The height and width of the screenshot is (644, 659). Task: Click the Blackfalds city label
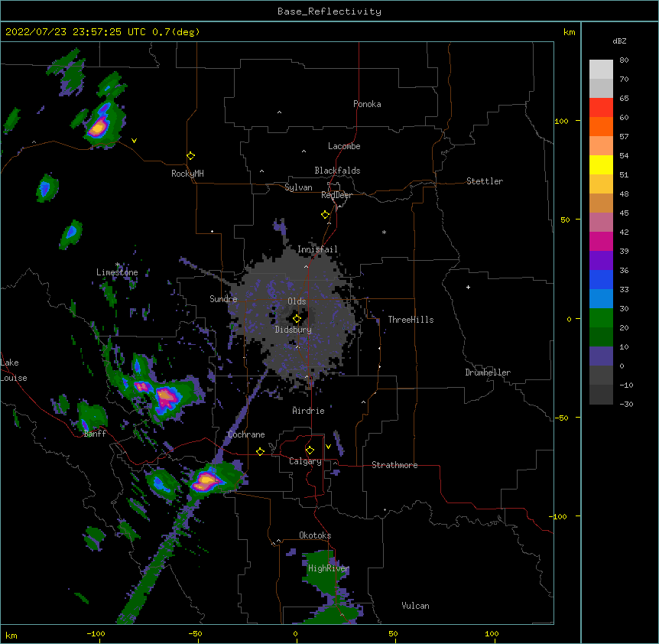tap(337, 171)
